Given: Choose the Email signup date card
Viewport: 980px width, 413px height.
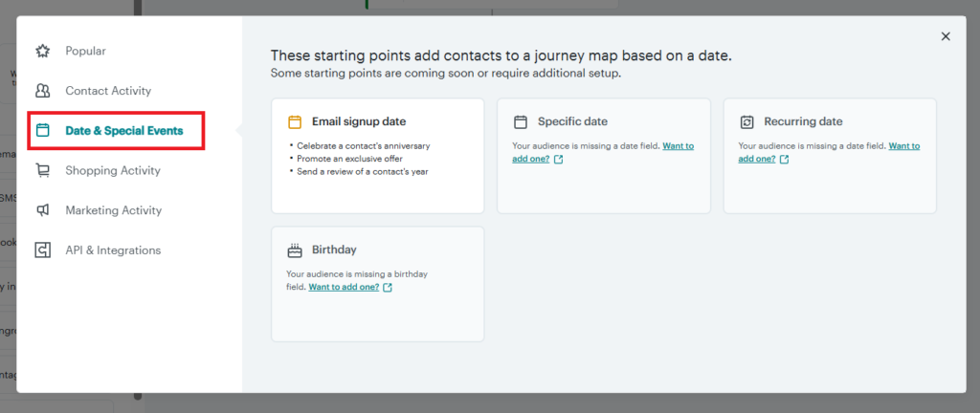Looking at the screenshot, I should (377, 156).
